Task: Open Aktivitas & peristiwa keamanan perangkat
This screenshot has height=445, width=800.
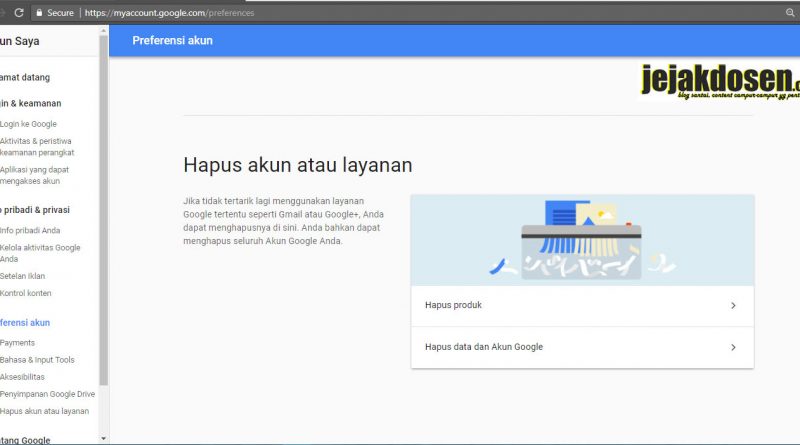Action: tap(37, 147)
